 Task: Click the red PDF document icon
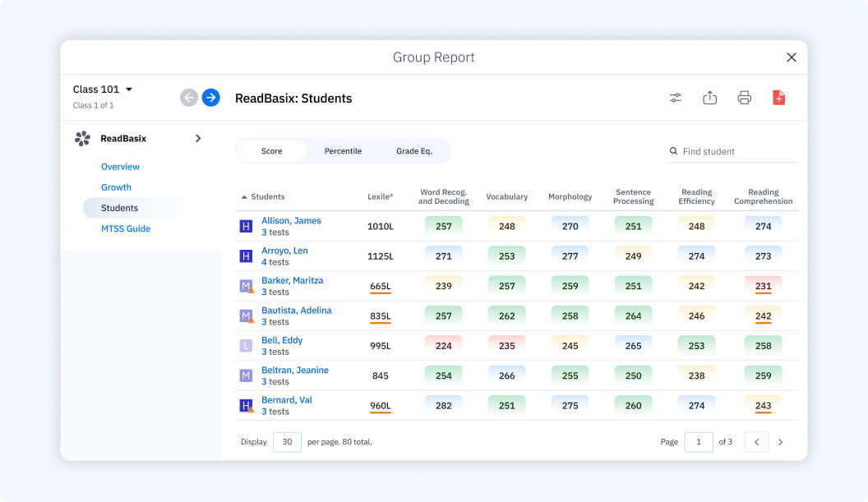pos(779,98)
